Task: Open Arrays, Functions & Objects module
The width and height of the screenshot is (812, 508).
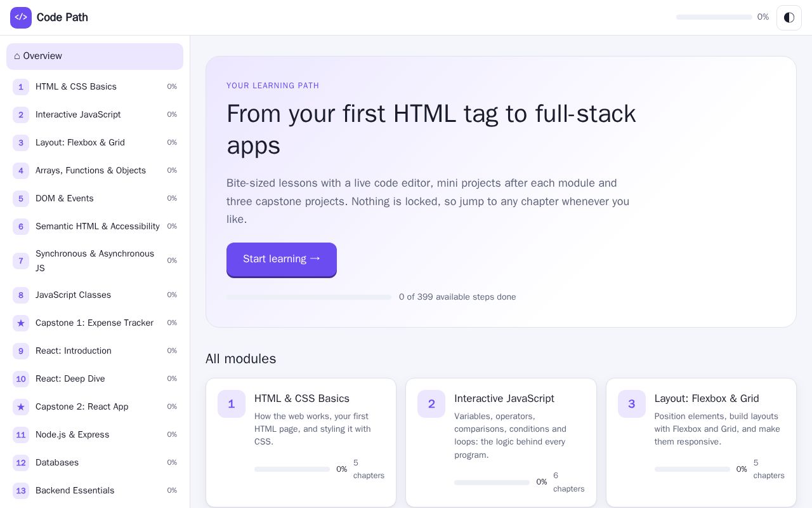Action: point(95,171)
